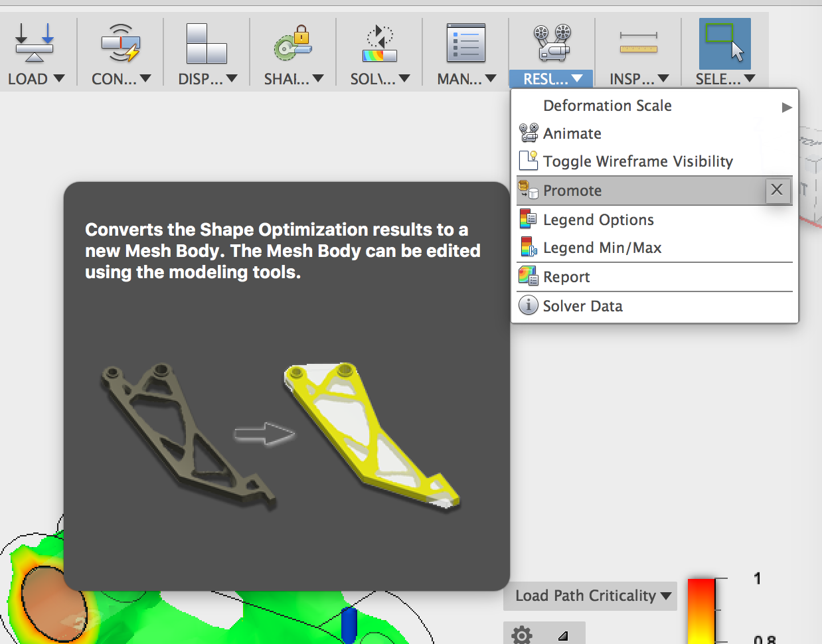Toggle wireframe visibility in the menu

[637, 161]
